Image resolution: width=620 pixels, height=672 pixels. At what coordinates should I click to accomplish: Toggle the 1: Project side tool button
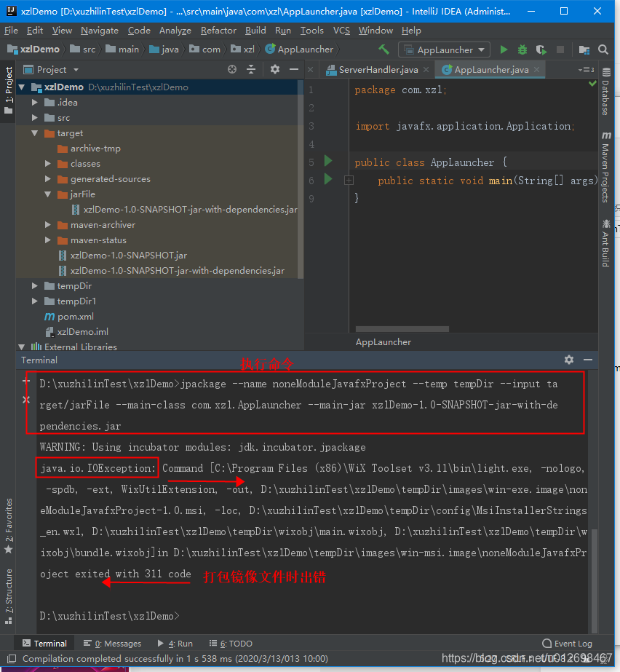(9, 90)
